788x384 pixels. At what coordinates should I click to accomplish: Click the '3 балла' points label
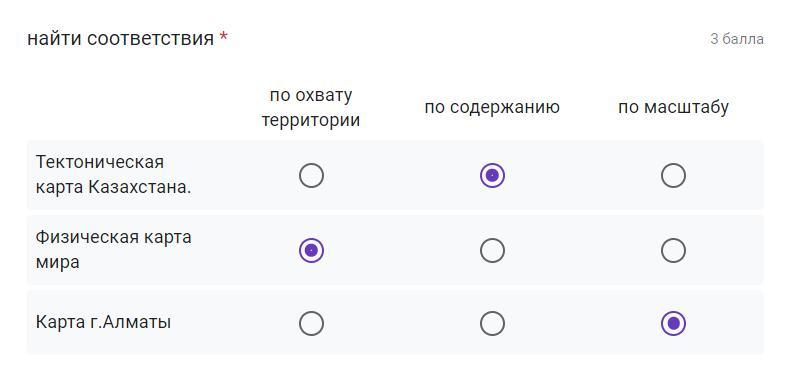pyautogui.click(x=737, y=39)
